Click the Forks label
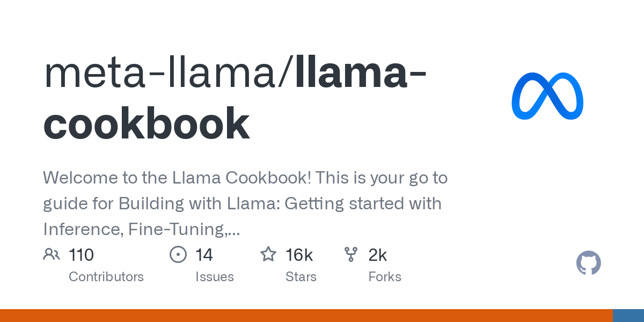 [x=385, y=277]
